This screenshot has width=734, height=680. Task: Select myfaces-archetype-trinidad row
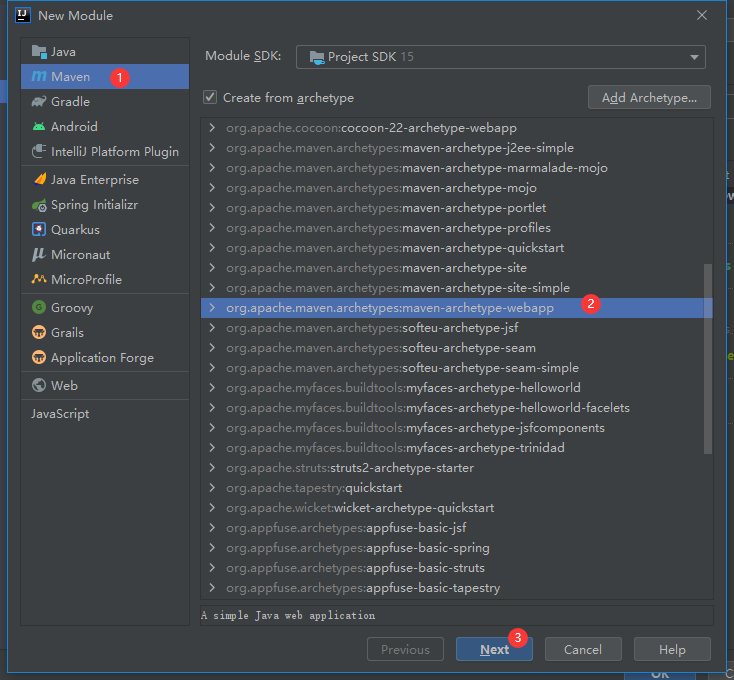click(x=456, y=448)
